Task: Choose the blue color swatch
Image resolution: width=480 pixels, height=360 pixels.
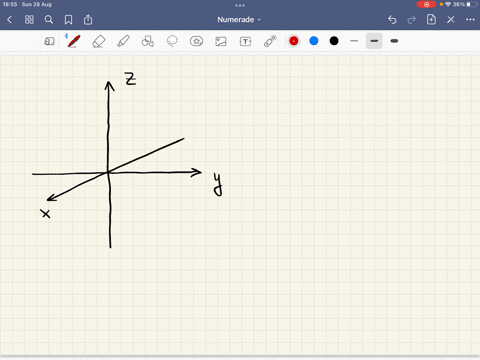Action: click(x=314, y=41)
